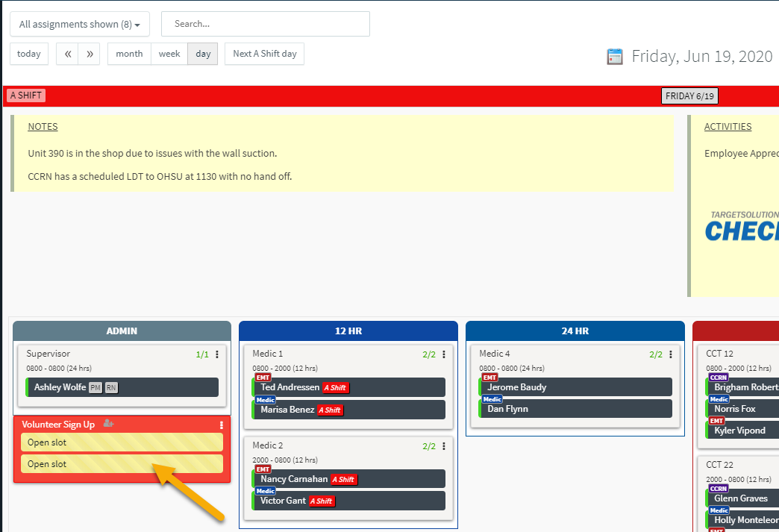Switch to week view
Image resolution: width=779 pixels, height=532 pixels.
click(169, 54)
